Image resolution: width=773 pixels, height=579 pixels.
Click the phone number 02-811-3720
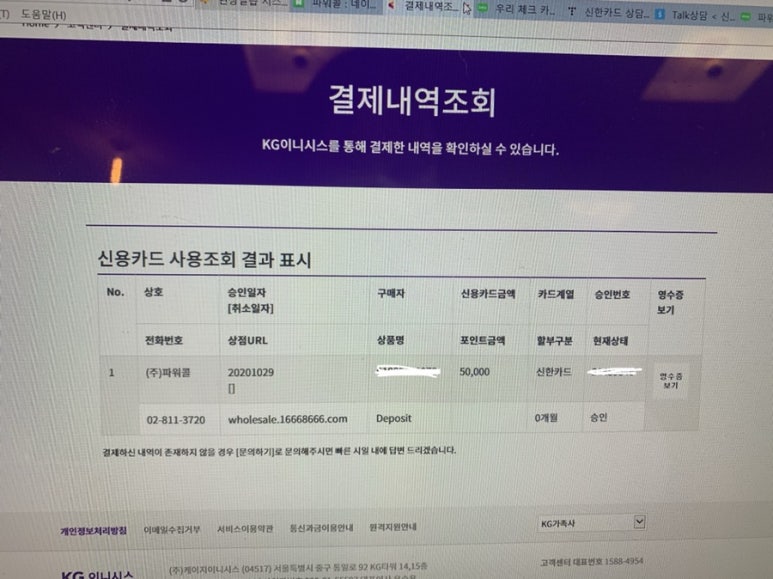(176, 420)
